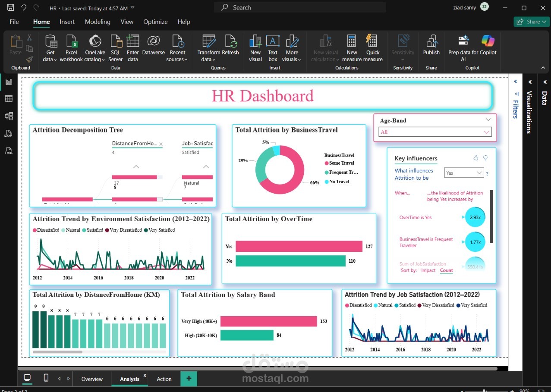
Task: Insert a New visual
Action: click(255, 42)
